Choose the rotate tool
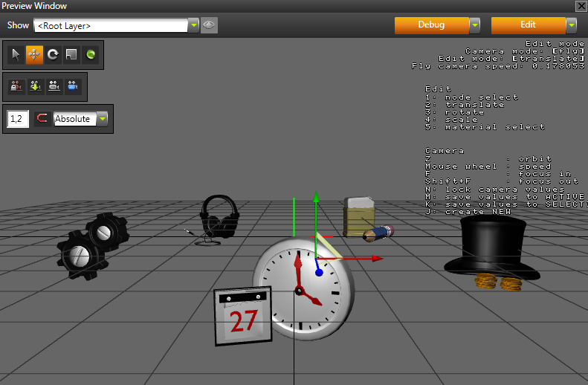The image size is (588, 385). click(53, 55)
